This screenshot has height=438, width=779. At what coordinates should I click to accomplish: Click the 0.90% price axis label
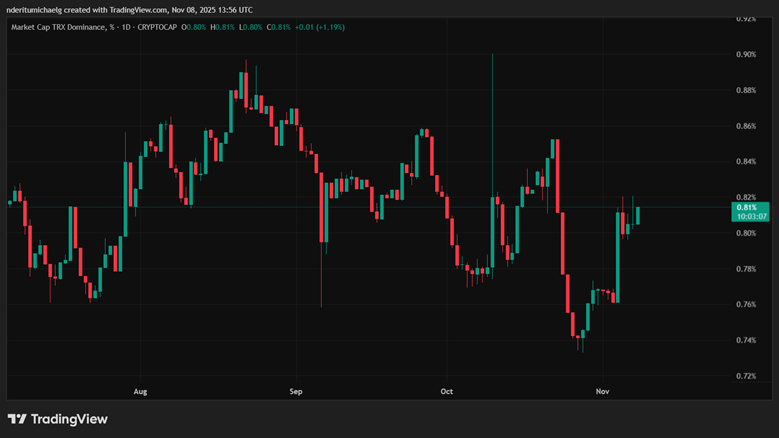point(746,55)
